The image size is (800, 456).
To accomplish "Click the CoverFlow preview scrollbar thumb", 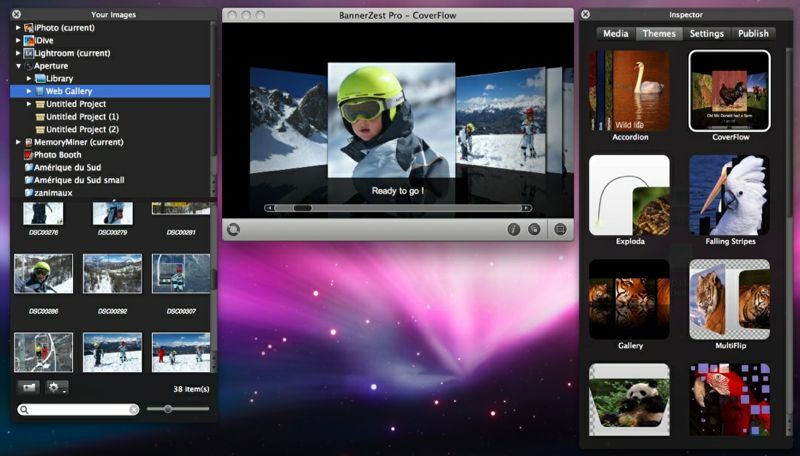I will coord(303,208).
